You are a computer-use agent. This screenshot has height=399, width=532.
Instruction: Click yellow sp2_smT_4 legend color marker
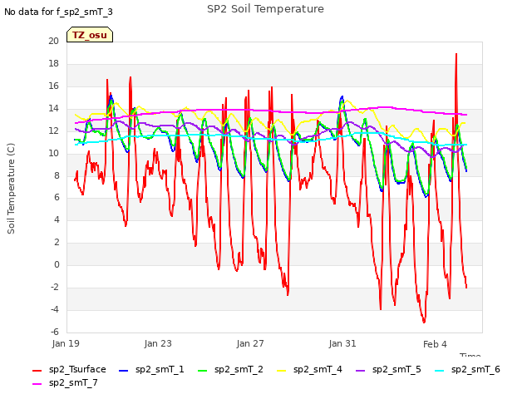point(282,371)
